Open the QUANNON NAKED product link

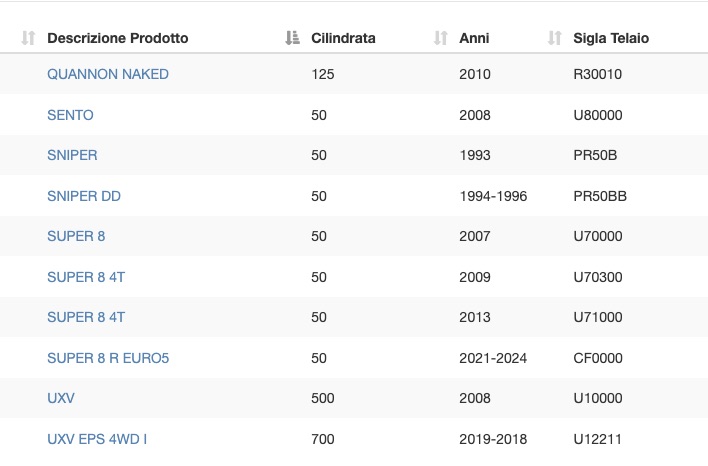pos(108,74)
